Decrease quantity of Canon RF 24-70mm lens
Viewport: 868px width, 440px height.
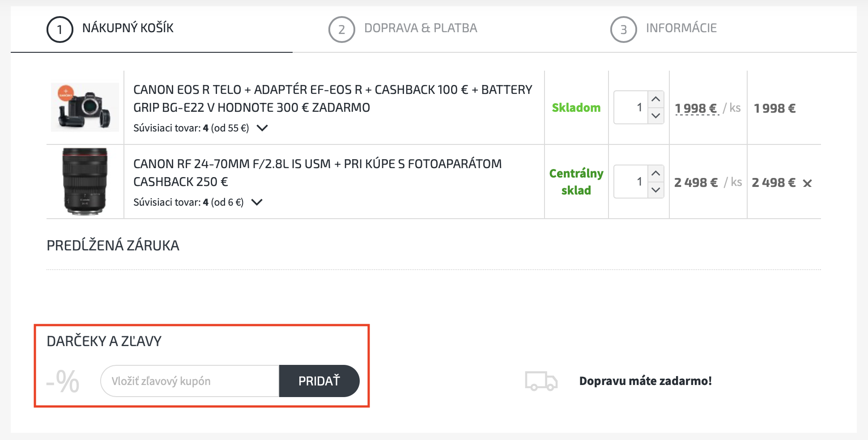click(656, 190)
